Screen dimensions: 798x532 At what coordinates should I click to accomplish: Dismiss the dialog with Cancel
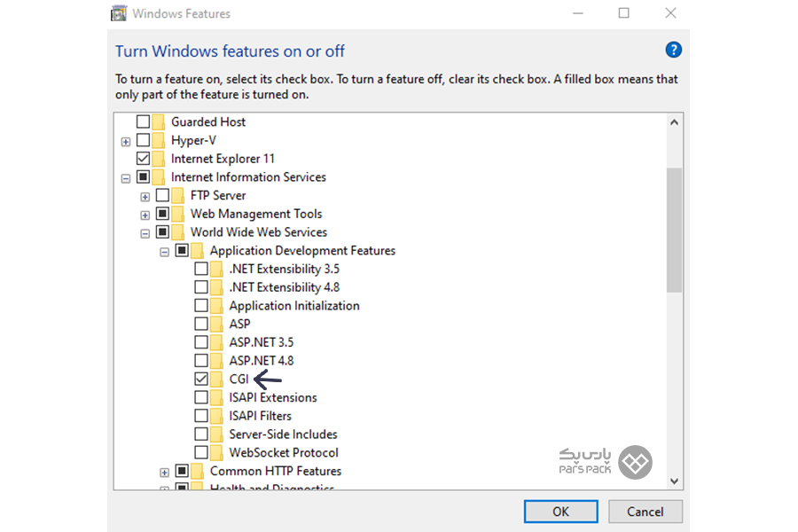(645, 512)
